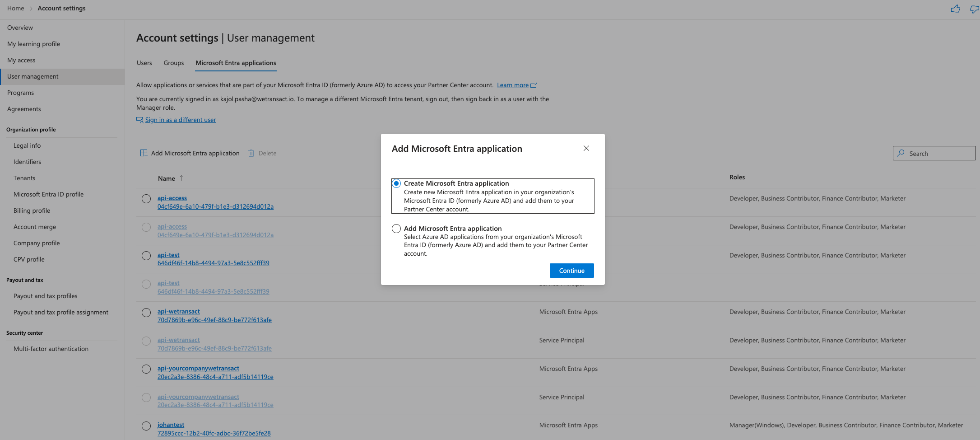Open Billing profile in the sidebar

(32, 211)
